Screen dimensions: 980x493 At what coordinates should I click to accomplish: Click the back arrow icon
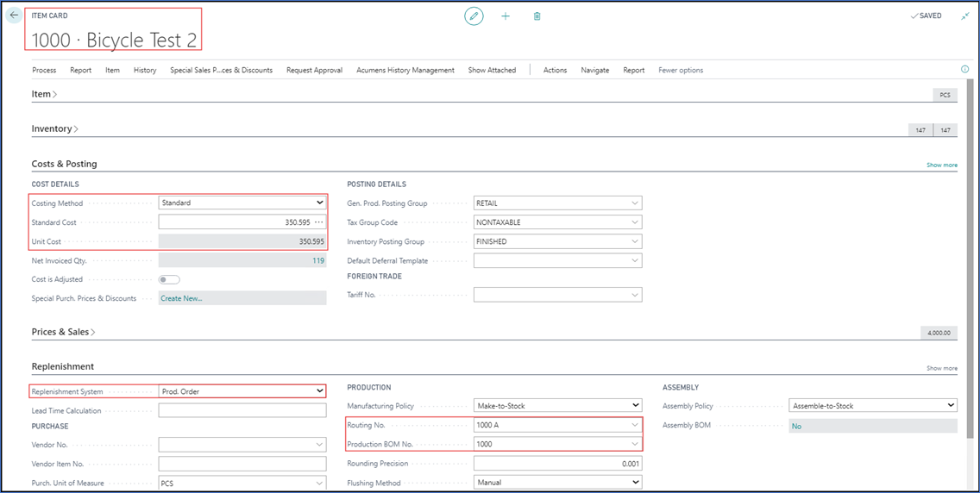(x=14, y=16)
